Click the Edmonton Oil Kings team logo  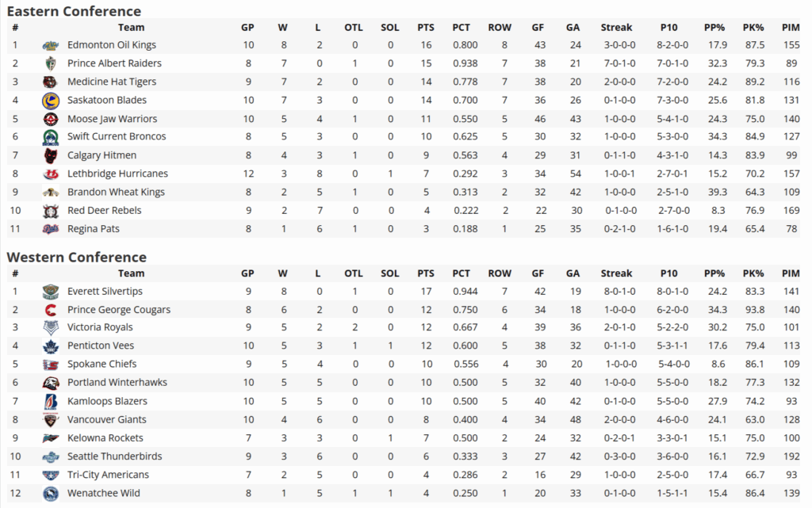click(x=51, y=45)
